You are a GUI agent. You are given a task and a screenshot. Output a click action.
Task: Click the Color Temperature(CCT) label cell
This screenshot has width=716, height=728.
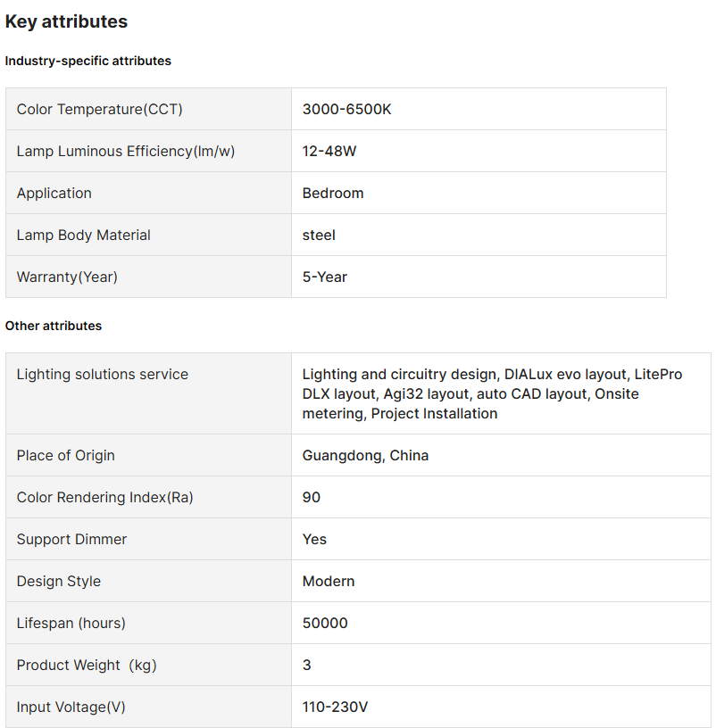coord(99,109)
